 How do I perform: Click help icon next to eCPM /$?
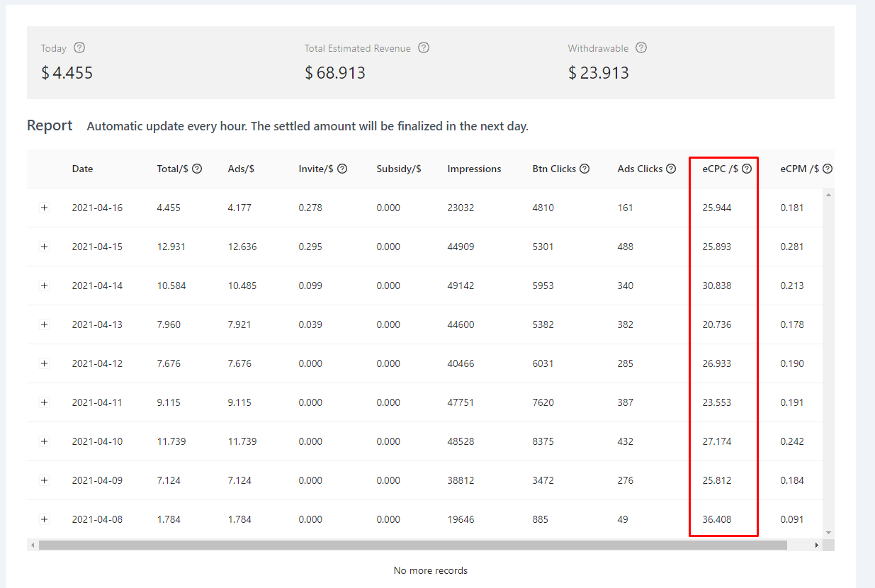tap(827, 169)
